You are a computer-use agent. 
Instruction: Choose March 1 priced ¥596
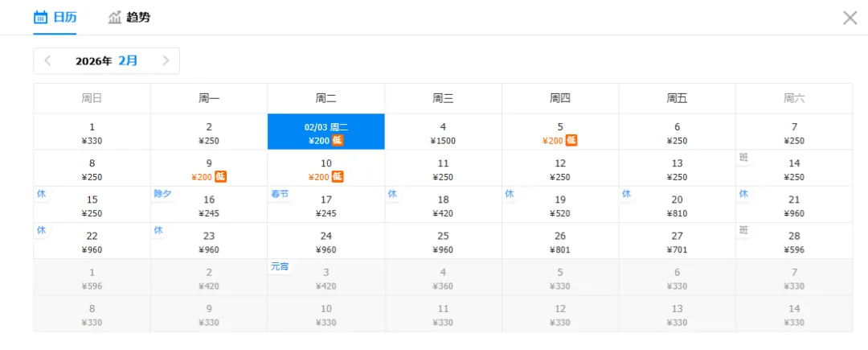[92, 278]
